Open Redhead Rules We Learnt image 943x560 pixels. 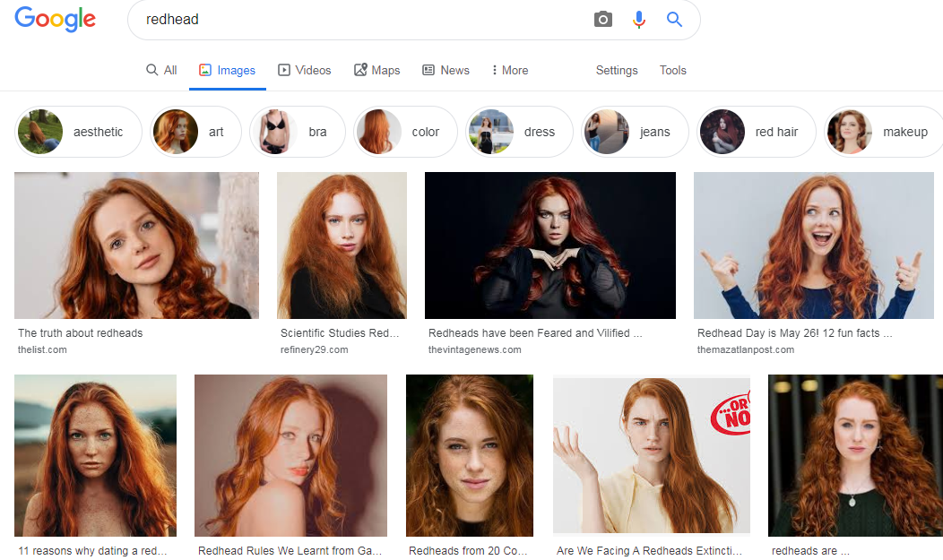(x=291, y=455)
